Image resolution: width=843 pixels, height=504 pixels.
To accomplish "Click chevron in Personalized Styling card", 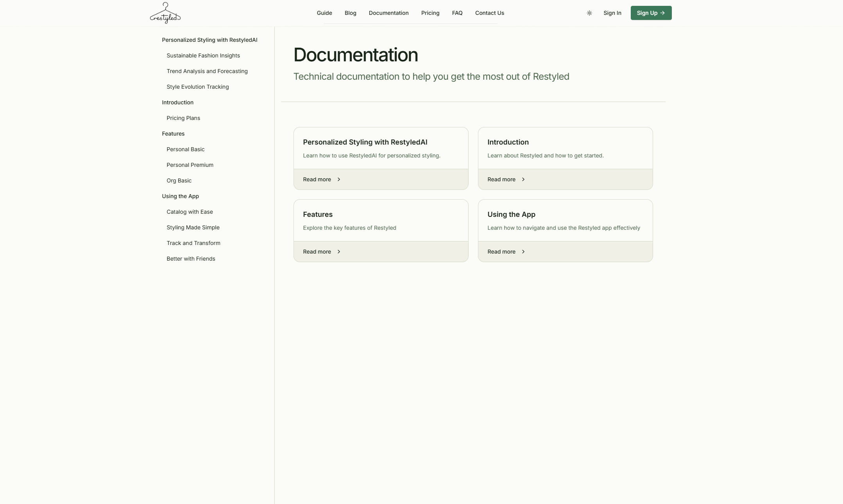I will 339,179.
